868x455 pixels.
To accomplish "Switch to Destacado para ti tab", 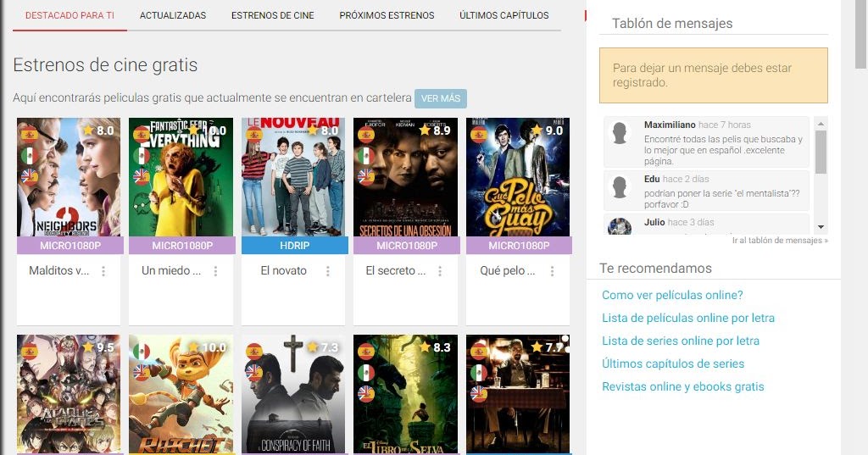I will click(70, 15).
